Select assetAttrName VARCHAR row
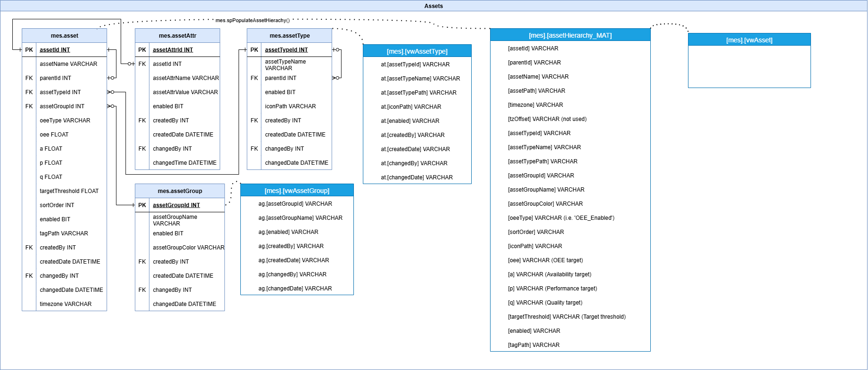This screenshot has height=370, width=868. (x=178, y=78)
